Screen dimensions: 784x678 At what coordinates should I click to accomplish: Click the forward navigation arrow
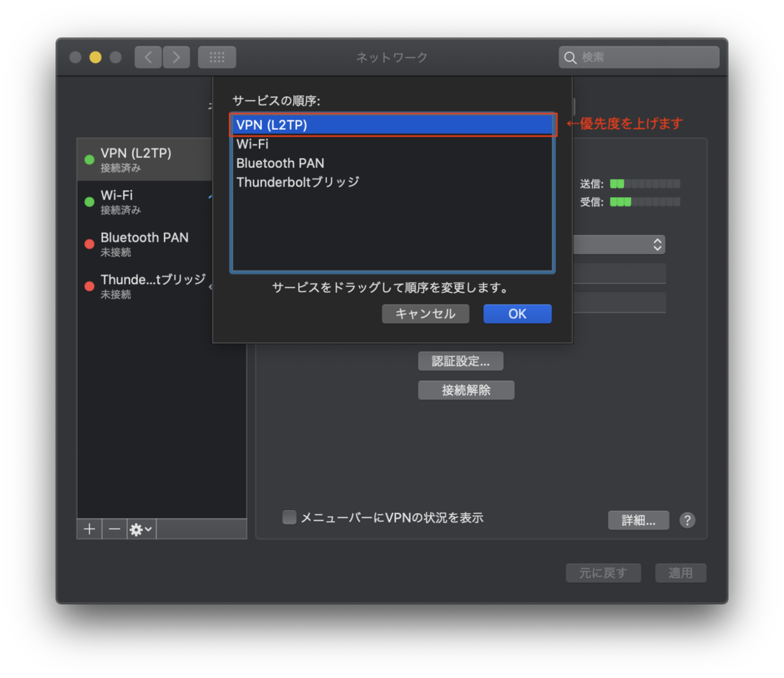176,57
